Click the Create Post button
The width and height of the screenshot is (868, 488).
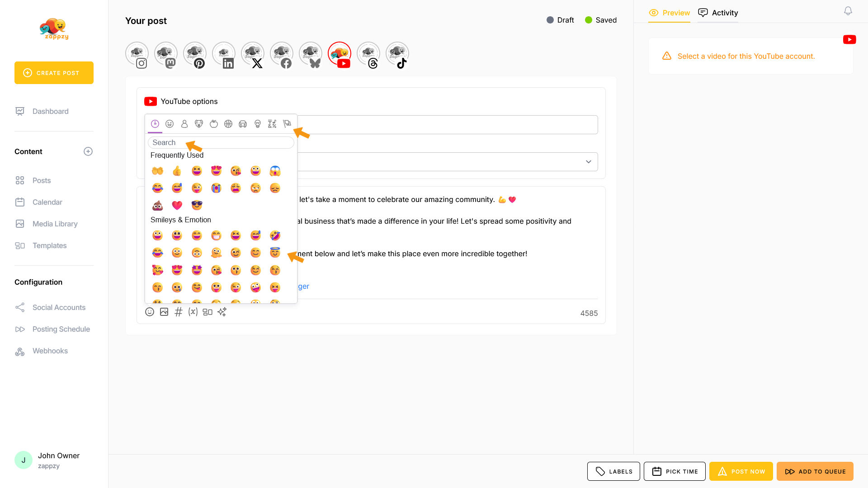54,73
